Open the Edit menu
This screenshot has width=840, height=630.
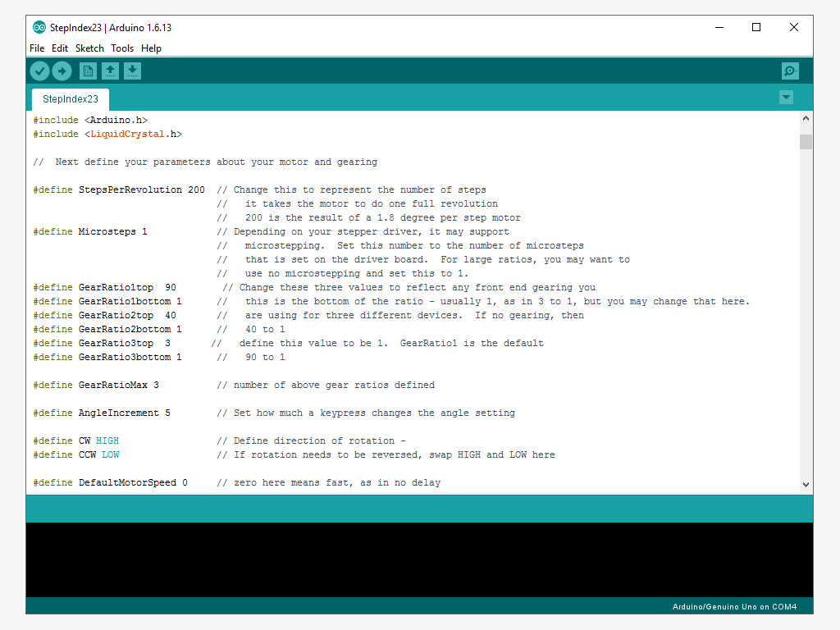click(x=60, y=48)
